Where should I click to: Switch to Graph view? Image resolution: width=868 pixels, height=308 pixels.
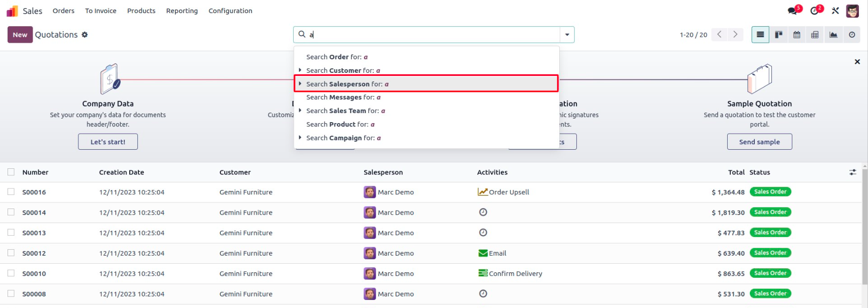(833, 35)
